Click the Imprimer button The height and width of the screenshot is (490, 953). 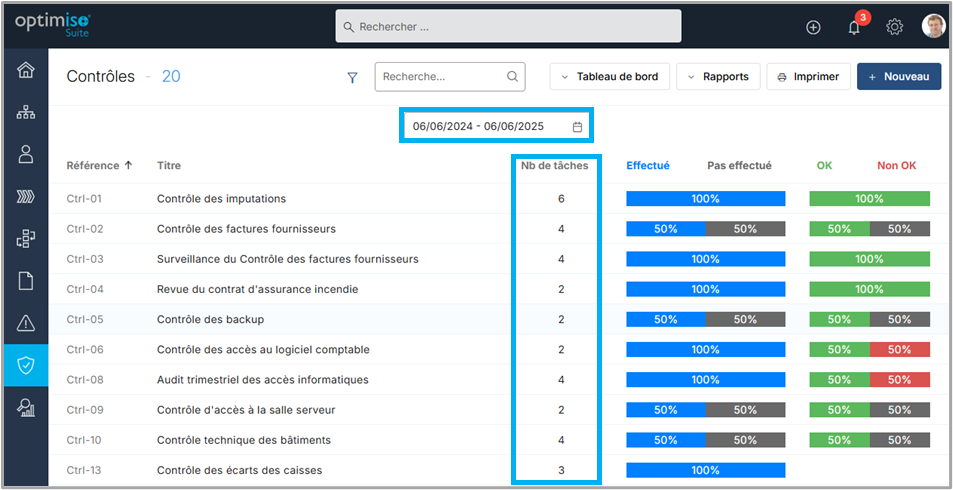(x=808, y=77)
